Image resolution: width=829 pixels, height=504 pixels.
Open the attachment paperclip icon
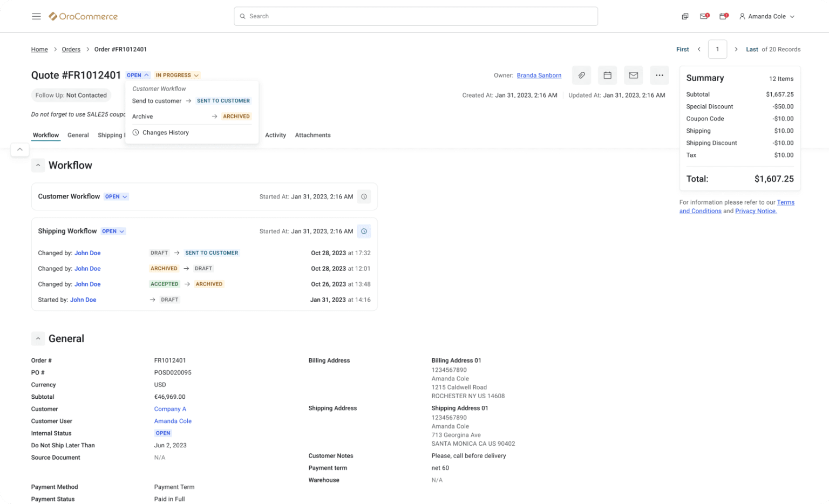coord(581,75)
